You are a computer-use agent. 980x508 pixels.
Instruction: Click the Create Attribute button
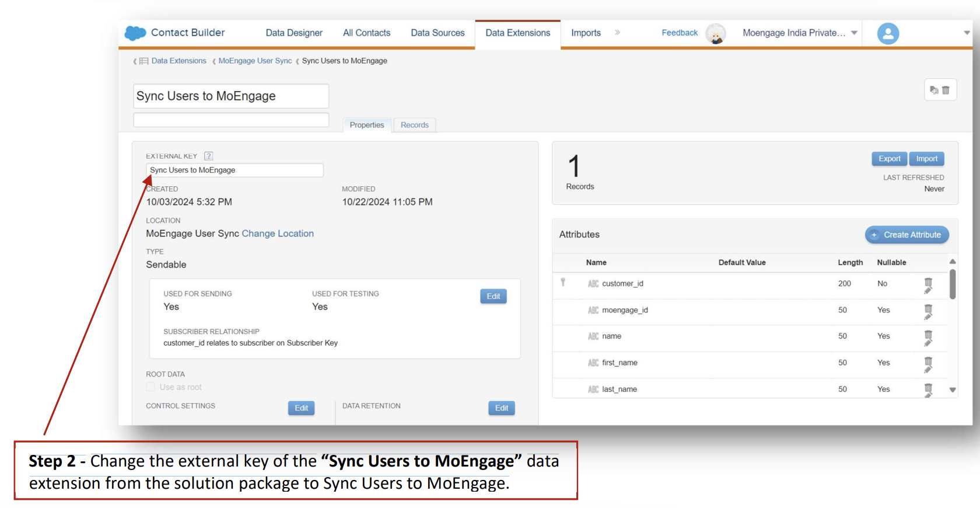coord(907,235)
